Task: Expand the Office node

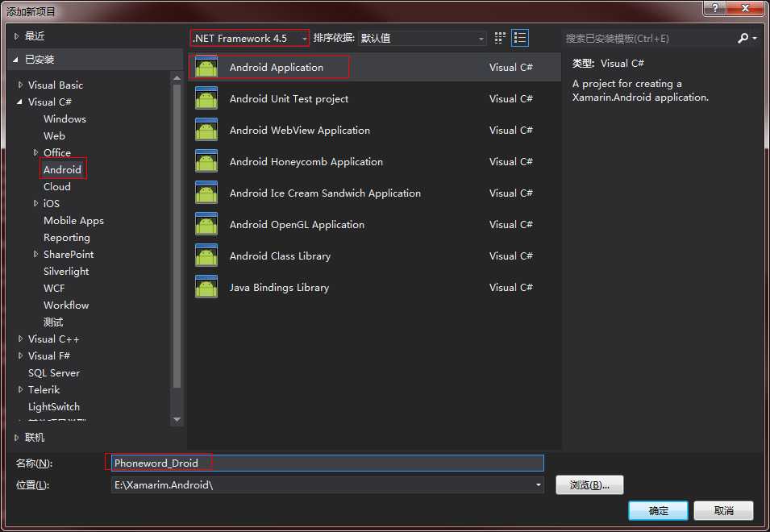Action: (35, 152)
